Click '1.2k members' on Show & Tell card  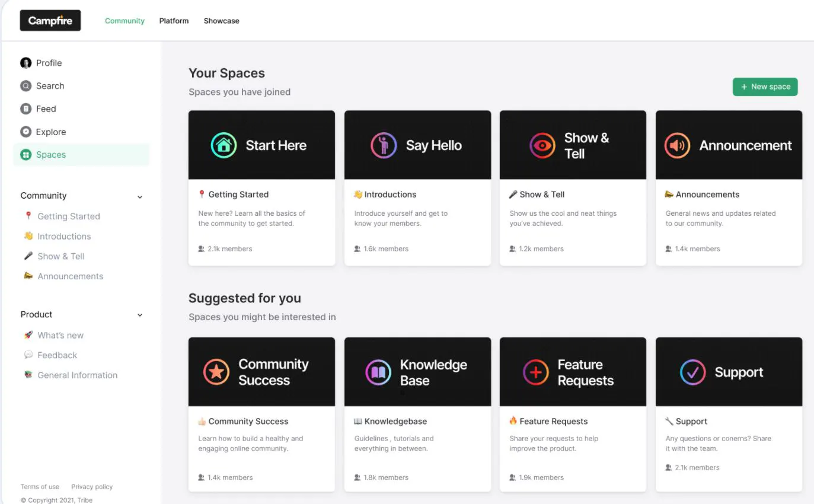(x=541, y=249)
